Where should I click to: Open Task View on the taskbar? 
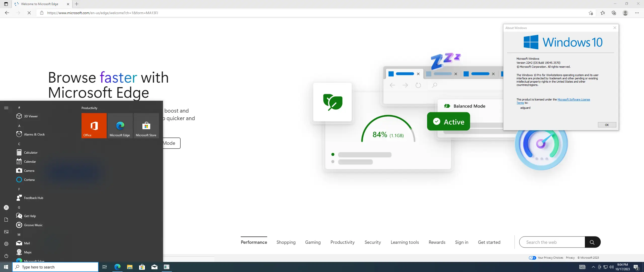click(x=104, y=267)
